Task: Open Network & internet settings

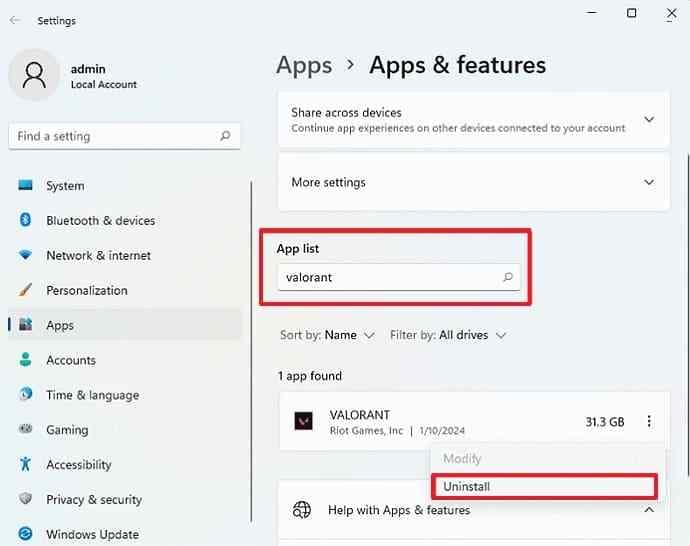Action: coord(99,255)
